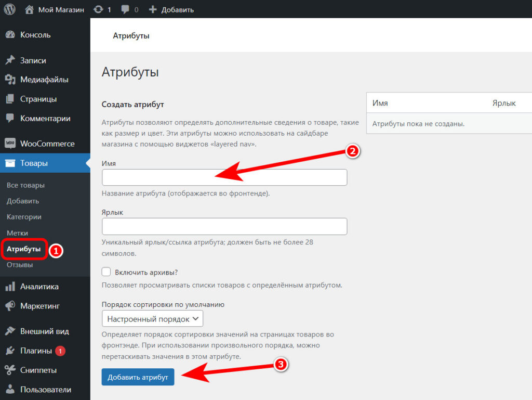The image size is (532, 400).
Task: Open the comments bubble icon in admin bar
Action: [x=125, y=9]
